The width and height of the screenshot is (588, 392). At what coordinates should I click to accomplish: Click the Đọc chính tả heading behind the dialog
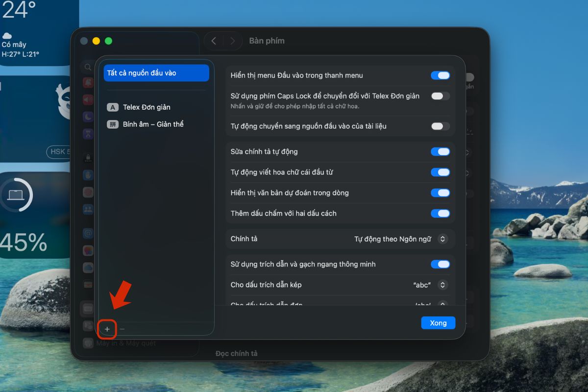click(x=236, y=354)
